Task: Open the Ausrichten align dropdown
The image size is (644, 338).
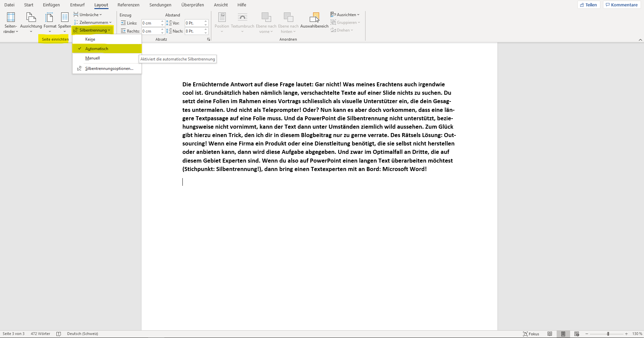Action: (345, 15)
